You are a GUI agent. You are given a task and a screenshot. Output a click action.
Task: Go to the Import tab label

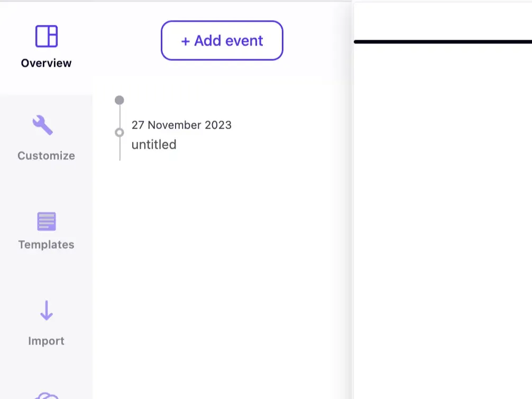[46, 341]
